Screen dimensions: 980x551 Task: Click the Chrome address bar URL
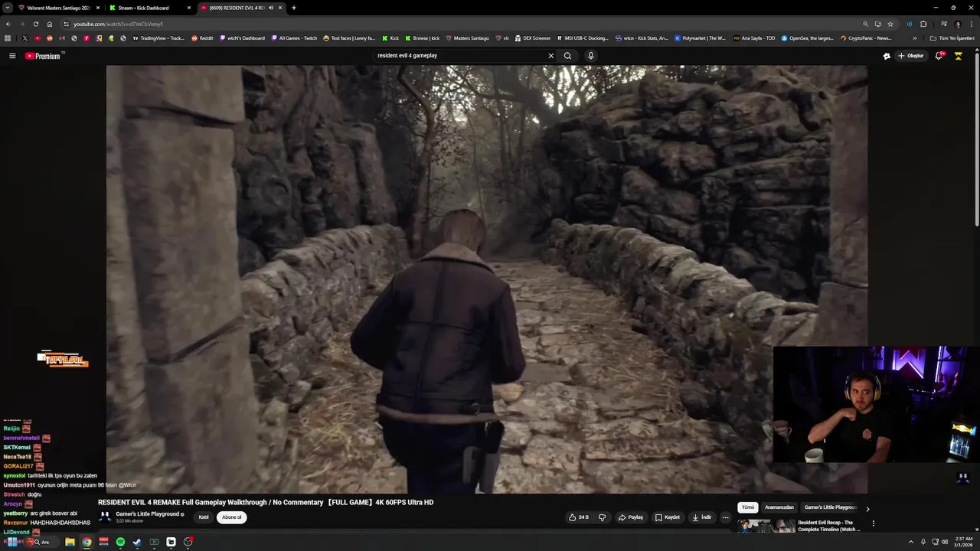point(118,24)
